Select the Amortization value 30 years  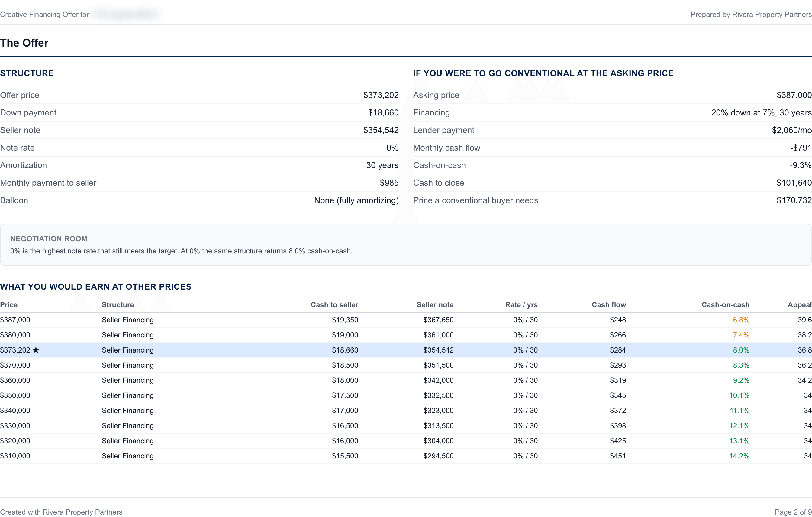pyautogui.click(x=382, y=165)
